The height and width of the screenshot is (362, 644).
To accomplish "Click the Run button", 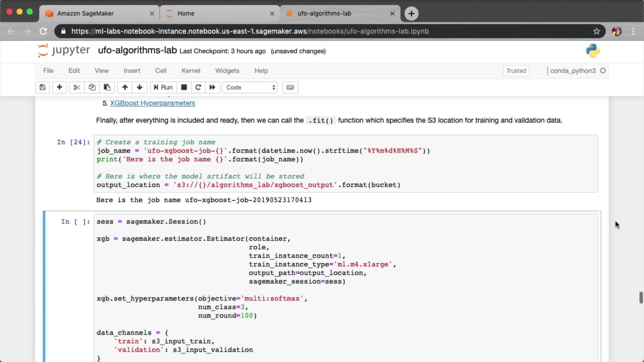I will tap(163, 87).
